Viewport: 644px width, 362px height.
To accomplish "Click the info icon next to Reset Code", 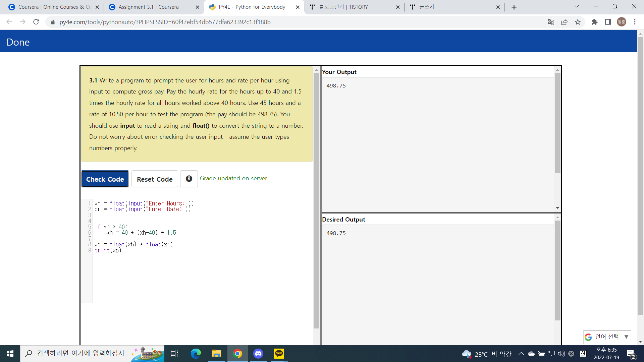I will (189, 179).
